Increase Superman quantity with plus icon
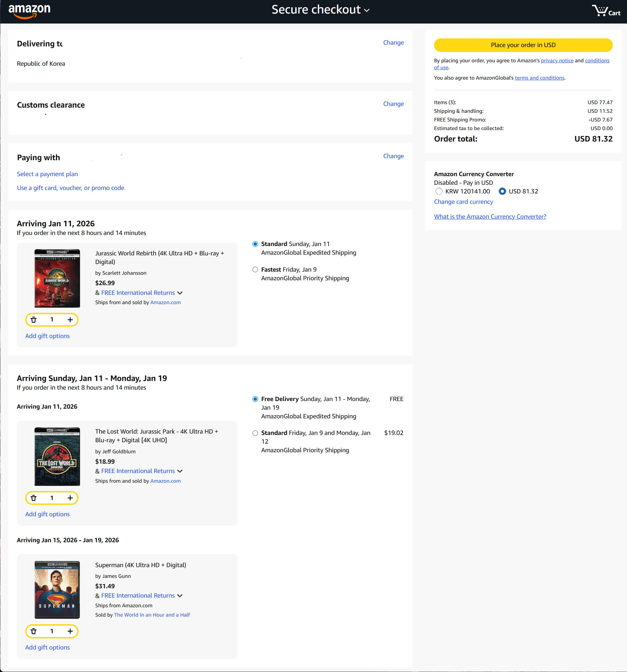 tap(70, 631)
